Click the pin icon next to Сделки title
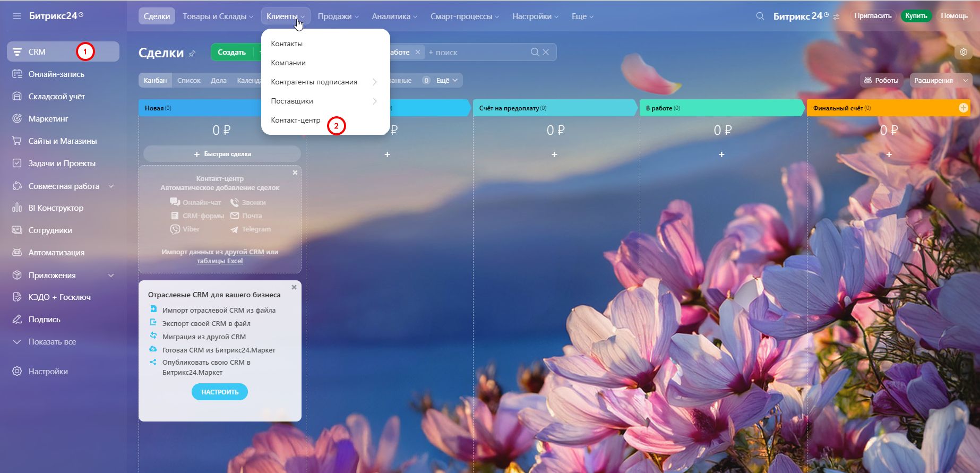 192,54
